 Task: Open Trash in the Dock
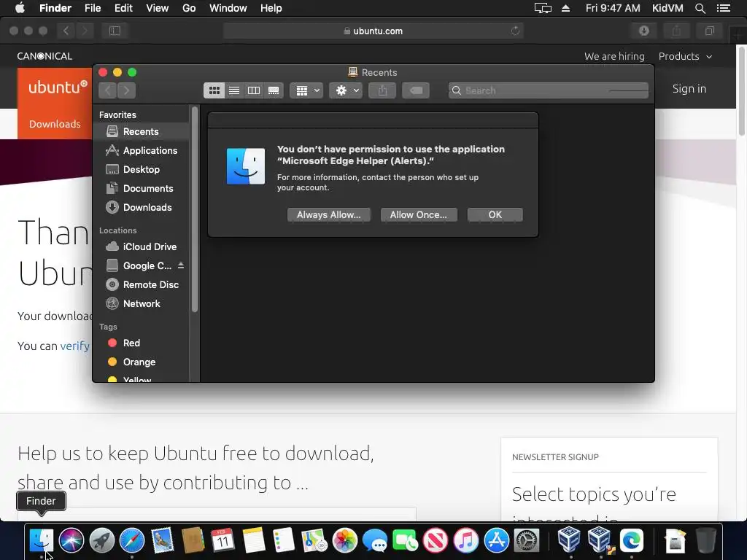pos(705,540)
